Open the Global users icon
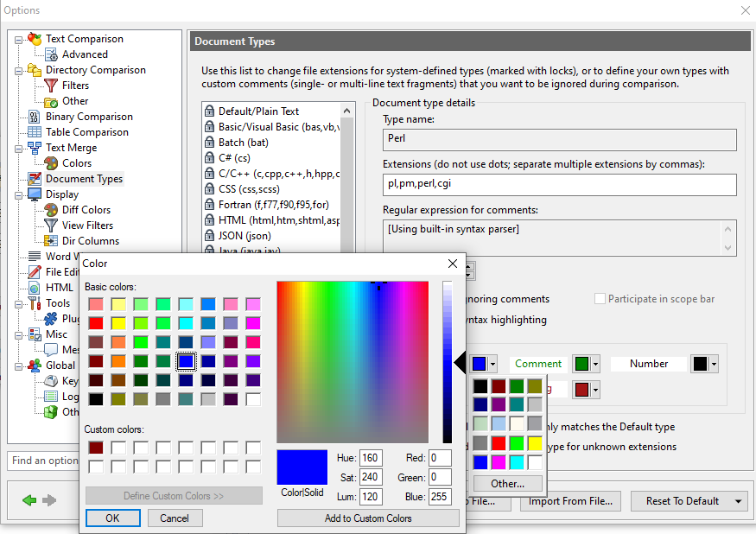Screen dimensions: 756x534 click(35, 366)
